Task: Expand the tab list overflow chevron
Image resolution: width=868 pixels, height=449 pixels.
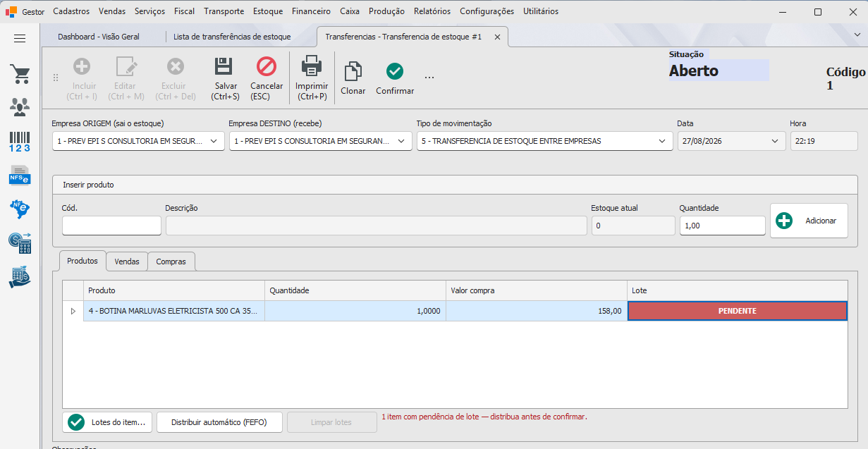Action: click(x=857, y=34)
